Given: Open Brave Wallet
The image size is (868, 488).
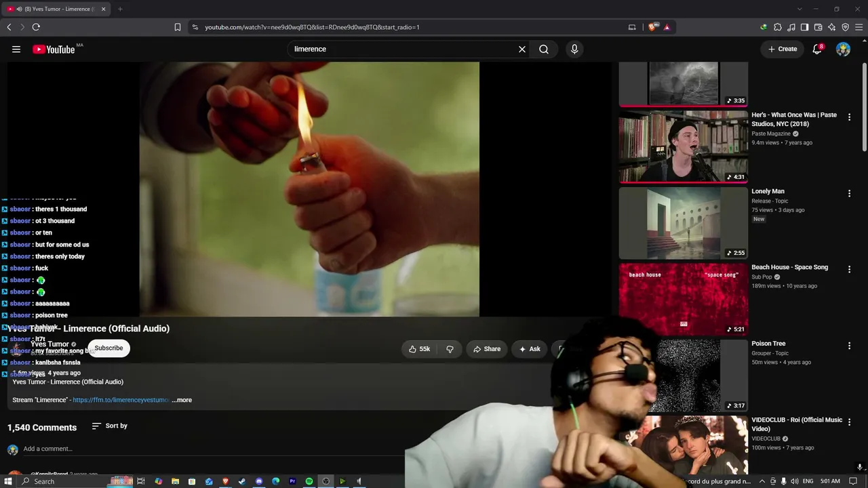Looking at the screenshot, I should tap(818, 27).
